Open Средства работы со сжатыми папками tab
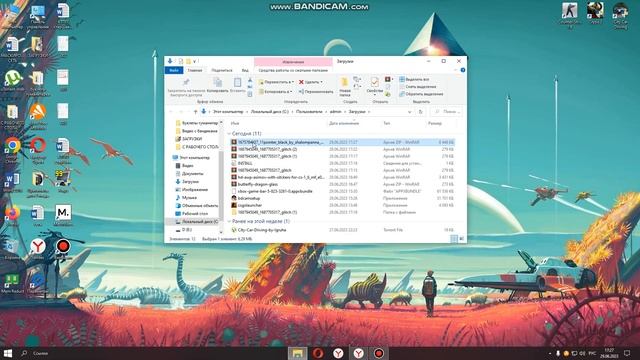Viewport: 640px width, 360px height. [x=293, y=70]
